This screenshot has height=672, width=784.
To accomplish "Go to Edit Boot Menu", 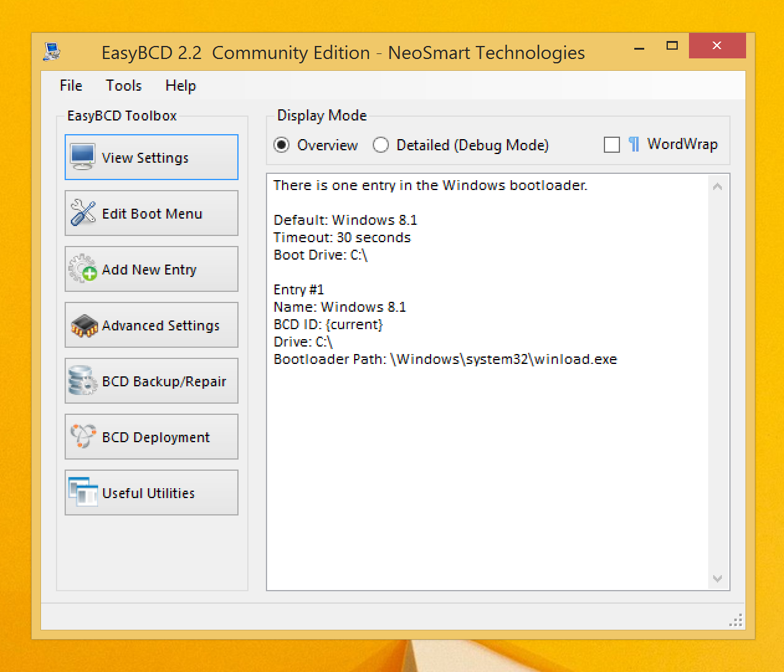I will [x=152, y=213].
